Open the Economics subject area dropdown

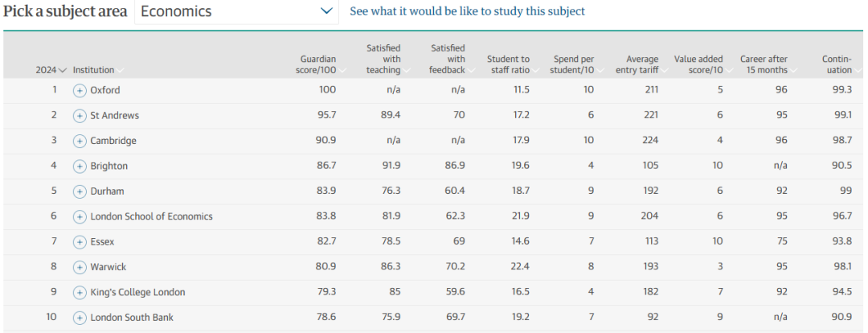pyautogui.click(x=235, y=11)
